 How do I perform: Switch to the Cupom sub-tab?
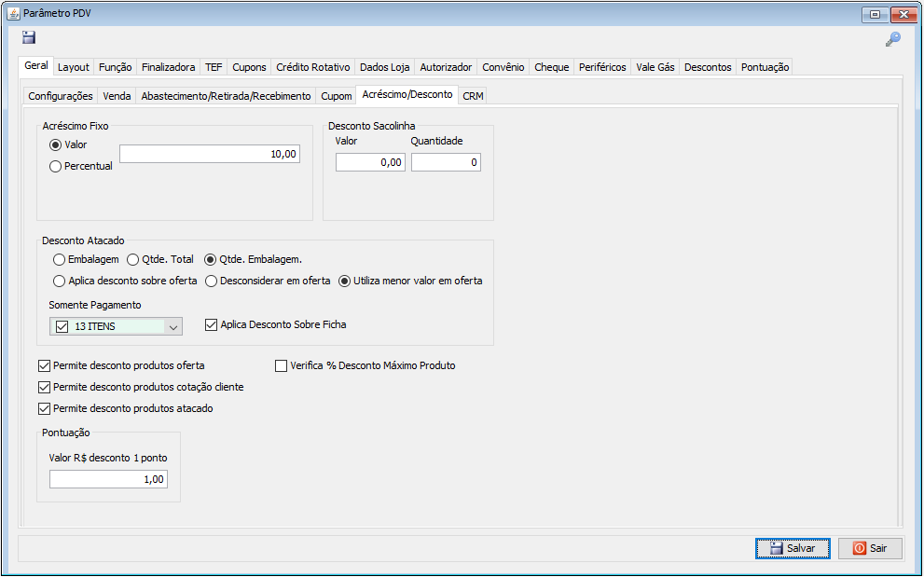point(337,96)
